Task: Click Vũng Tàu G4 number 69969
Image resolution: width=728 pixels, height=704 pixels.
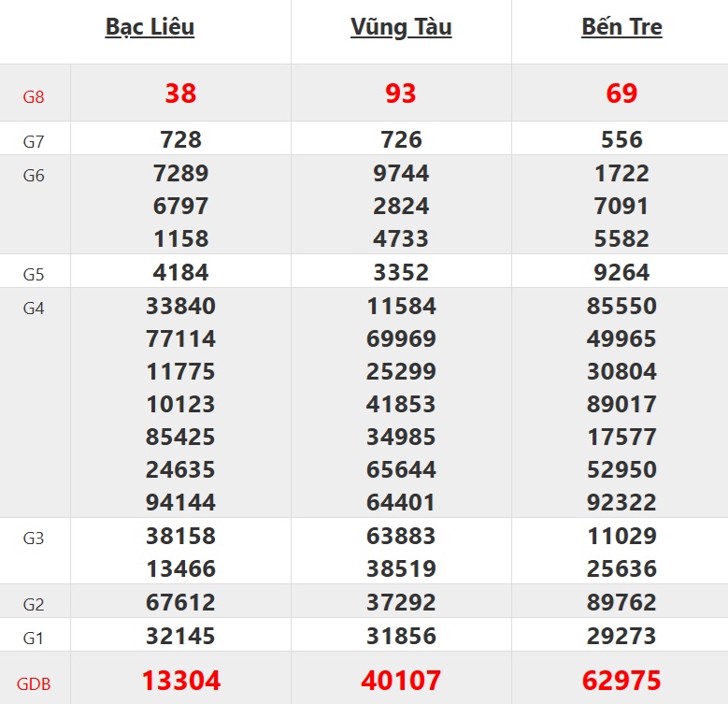Action: coord(401,338)
